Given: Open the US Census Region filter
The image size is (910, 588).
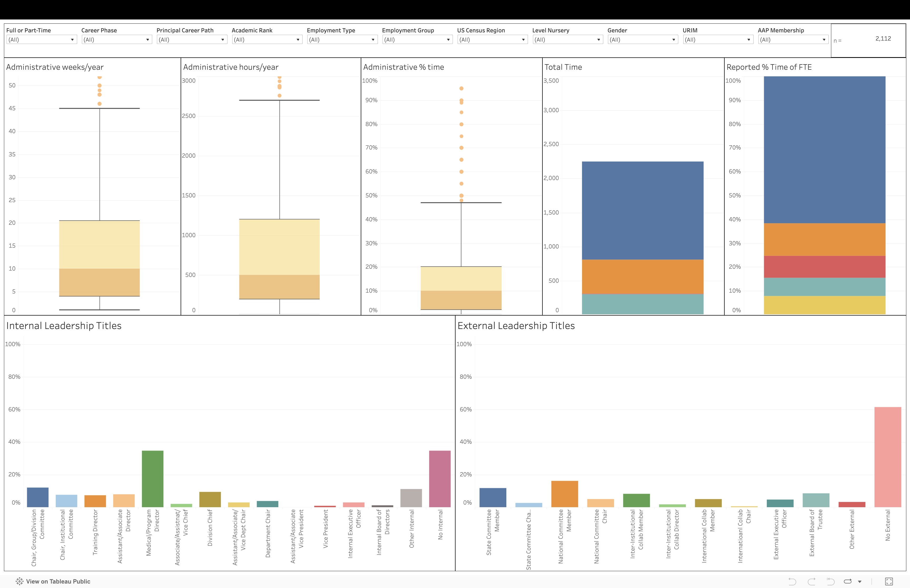Looking at the screenshot, I should (x=493, y=40).
